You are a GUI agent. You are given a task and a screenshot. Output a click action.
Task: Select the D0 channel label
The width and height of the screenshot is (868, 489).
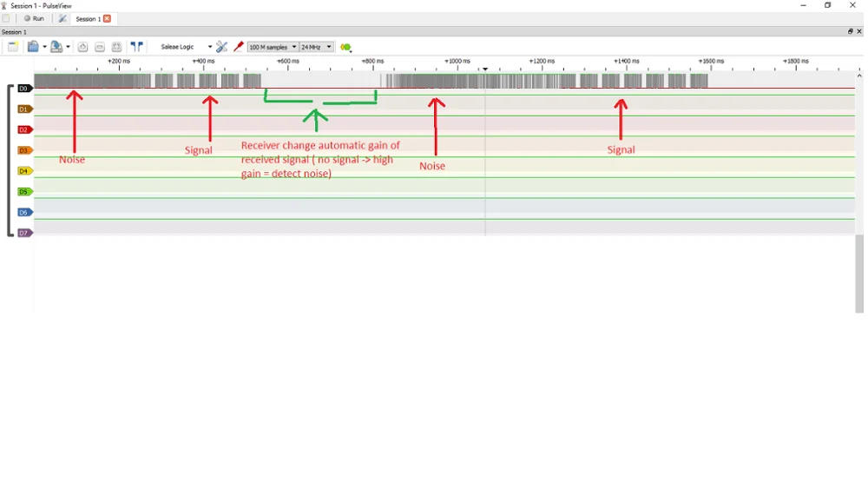(23, 89)
